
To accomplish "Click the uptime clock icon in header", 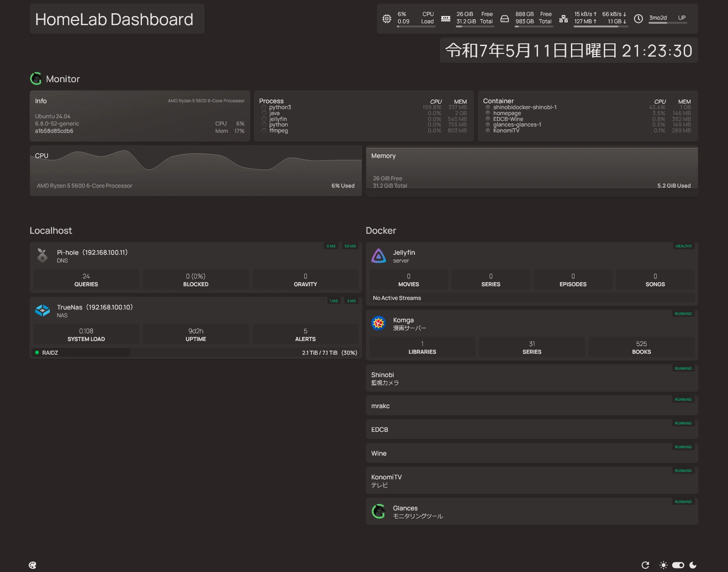I will tap(638, 19).
